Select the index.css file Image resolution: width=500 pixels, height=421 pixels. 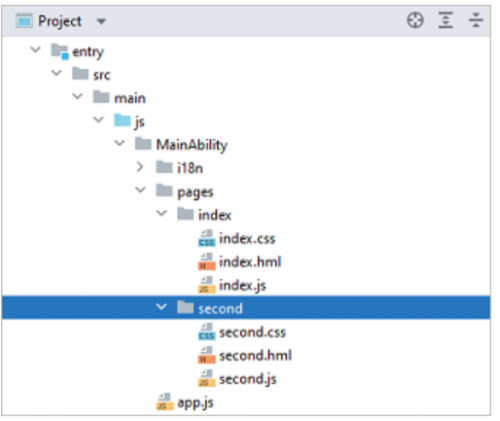(x=247, y=239)
